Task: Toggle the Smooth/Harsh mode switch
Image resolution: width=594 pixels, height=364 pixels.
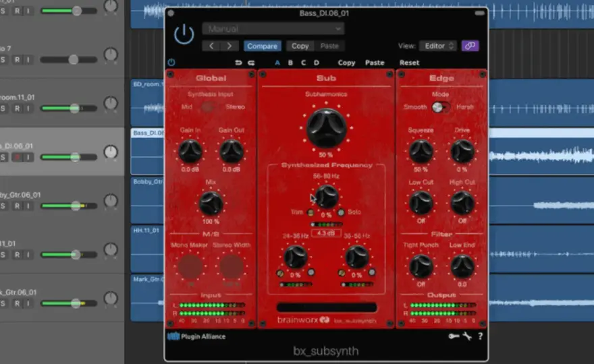Action: click(x=441, y=107)
